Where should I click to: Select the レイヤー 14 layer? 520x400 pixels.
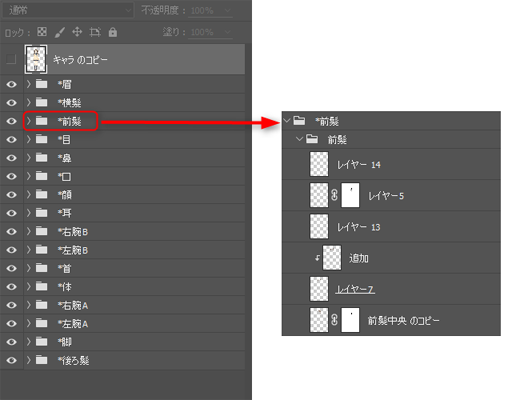click(x=391, y=164)
